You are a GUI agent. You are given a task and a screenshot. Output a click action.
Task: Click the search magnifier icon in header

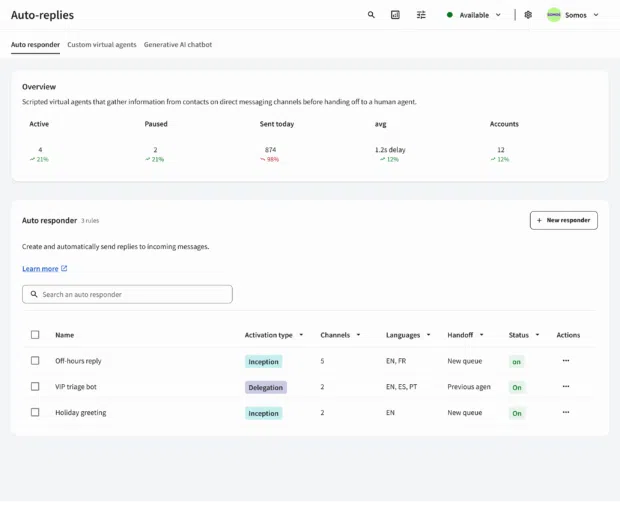click(371, 15)
